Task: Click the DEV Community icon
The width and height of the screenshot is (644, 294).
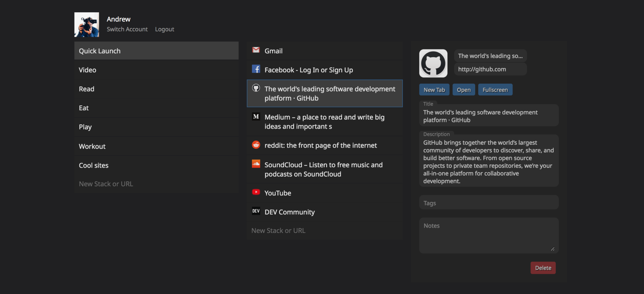Action: (256, 211)
